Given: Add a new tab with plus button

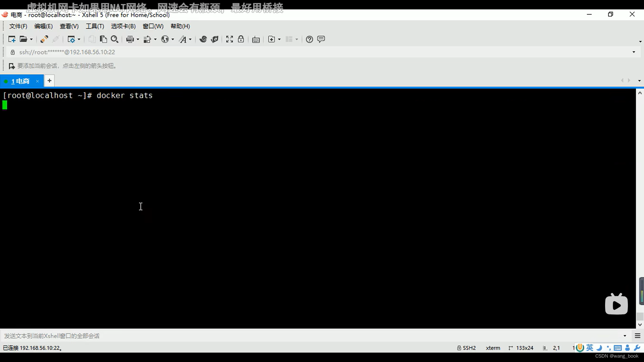Looking at the screenshot, I should [x=49, y=81].
